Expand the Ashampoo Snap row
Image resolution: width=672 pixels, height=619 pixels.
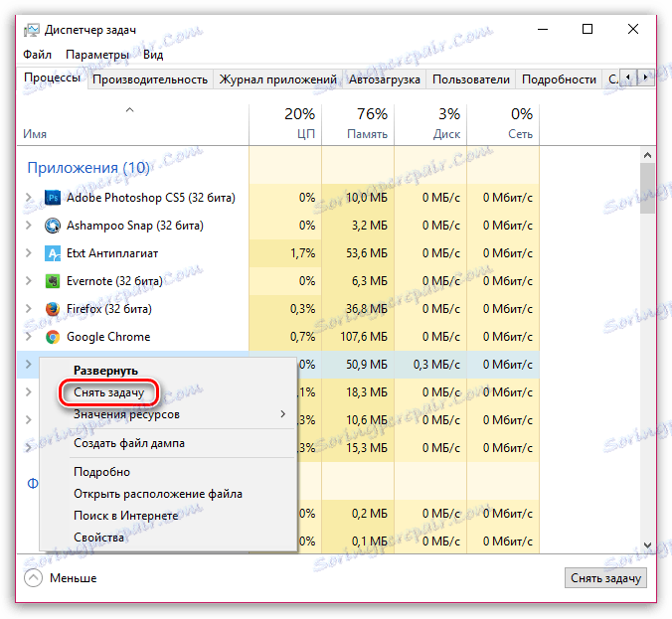click(x=28, y=225)
